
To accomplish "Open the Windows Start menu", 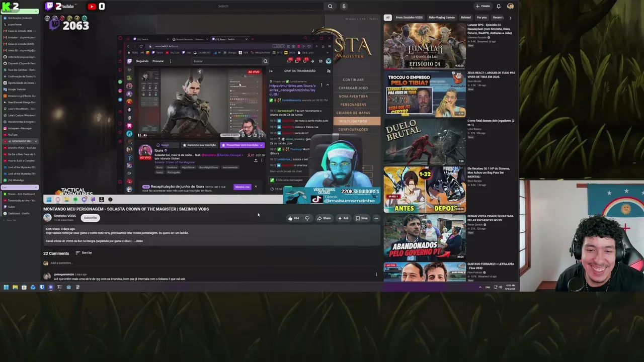I will pyautogui.click(x=6, y=287).
